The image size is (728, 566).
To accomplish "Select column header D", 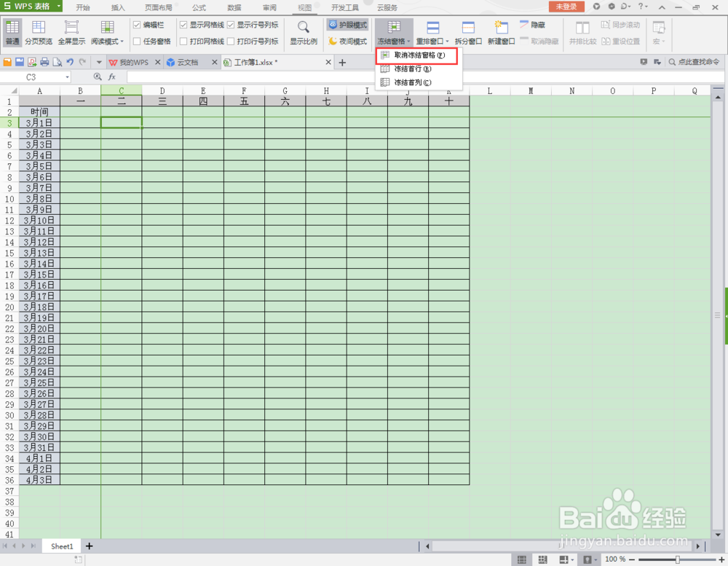I will click(162, 90).
